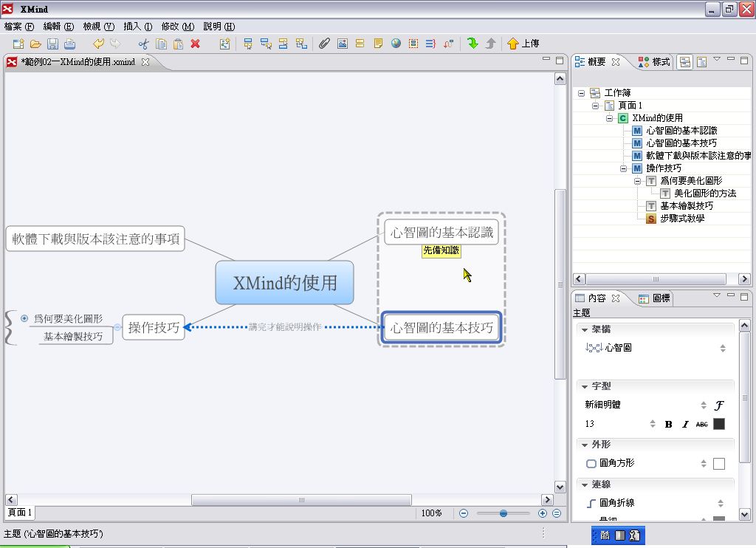This screenshot has height=548, width=756.
Task: Collapse the 操作技巧 branch with its minus handle
Action: point(117,327)
